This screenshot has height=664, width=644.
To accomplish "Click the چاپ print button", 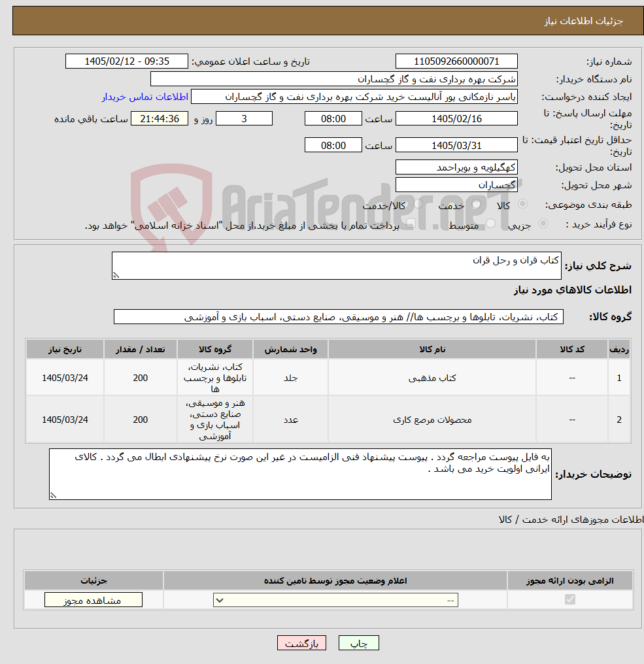I will (359, 643).
